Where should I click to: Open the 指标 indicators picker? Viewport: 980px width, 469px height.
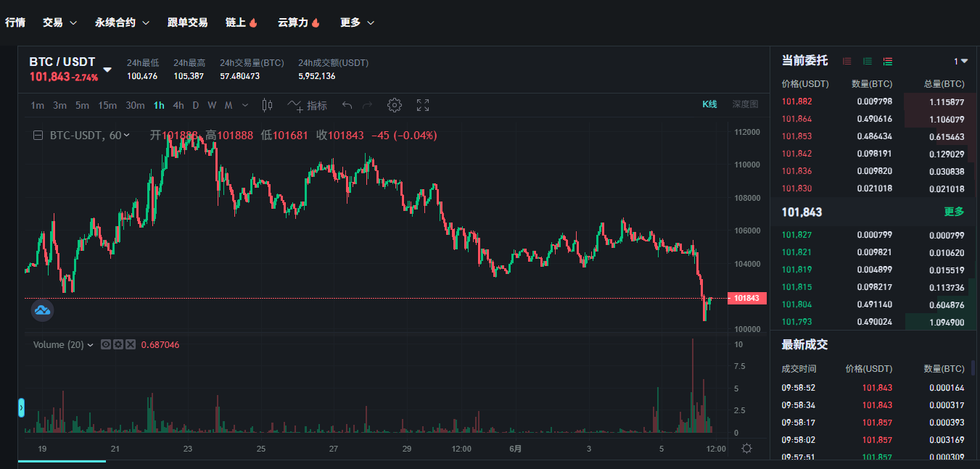(308, 105)
